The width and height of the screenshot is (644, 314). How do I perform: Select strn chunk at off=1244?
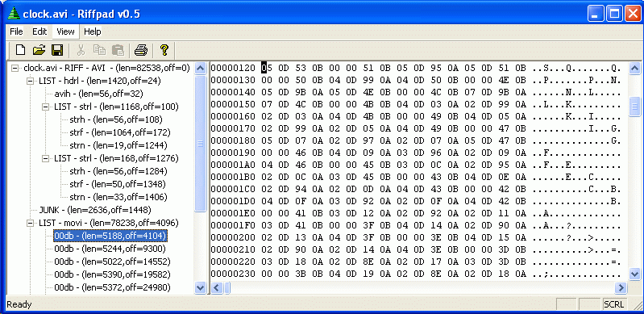tap(118, 145)
